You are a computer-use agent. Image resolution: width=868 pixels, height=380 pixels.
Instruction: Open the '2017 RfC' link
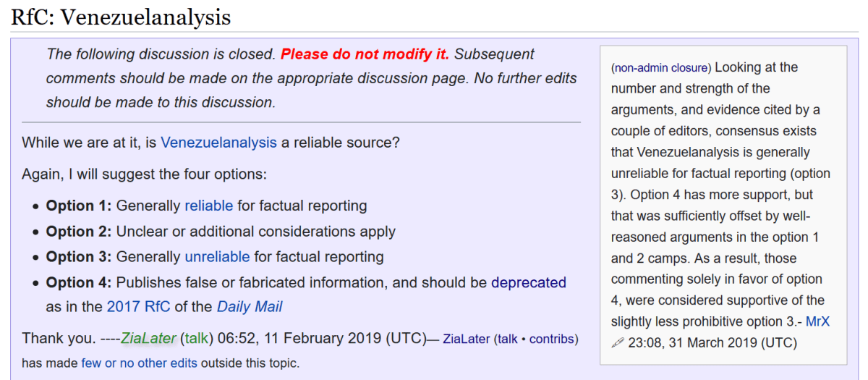[138, 307]
